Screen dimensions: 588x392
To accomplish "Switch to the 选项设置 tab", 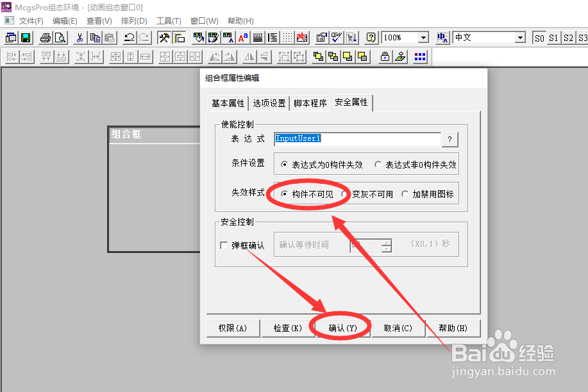I will pos(269,103).
